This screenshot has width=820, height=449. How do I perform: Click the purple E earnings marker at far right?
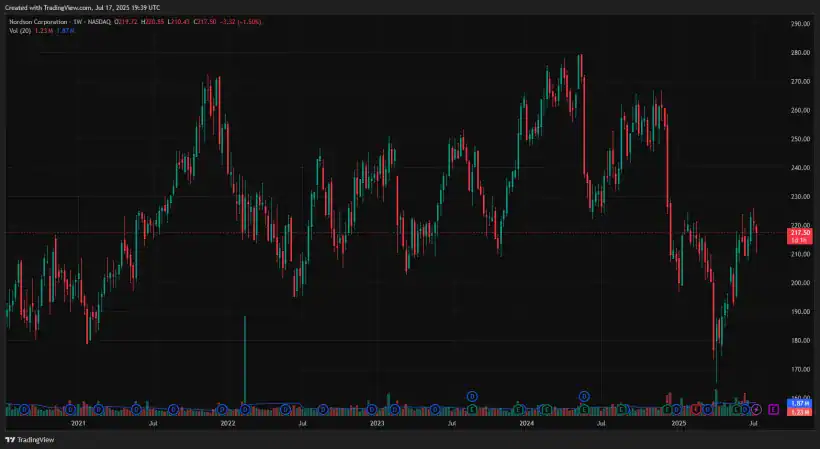click(774, 409)
